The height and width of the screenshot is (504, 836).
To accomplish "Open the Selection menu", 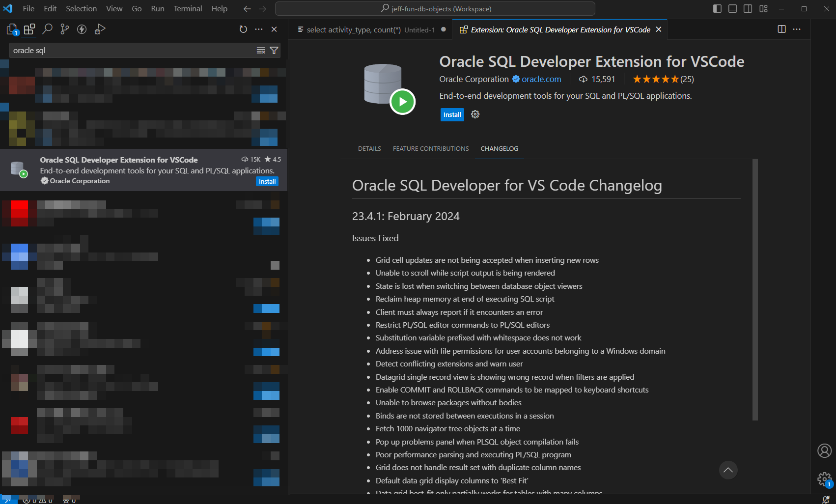I will (81, 9).
